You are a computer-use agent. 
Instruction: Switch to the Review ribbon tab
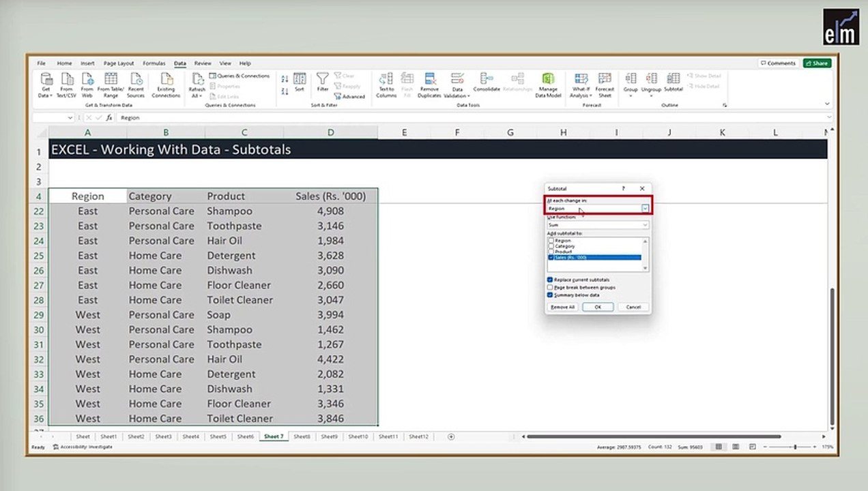[x=202, y=63]
